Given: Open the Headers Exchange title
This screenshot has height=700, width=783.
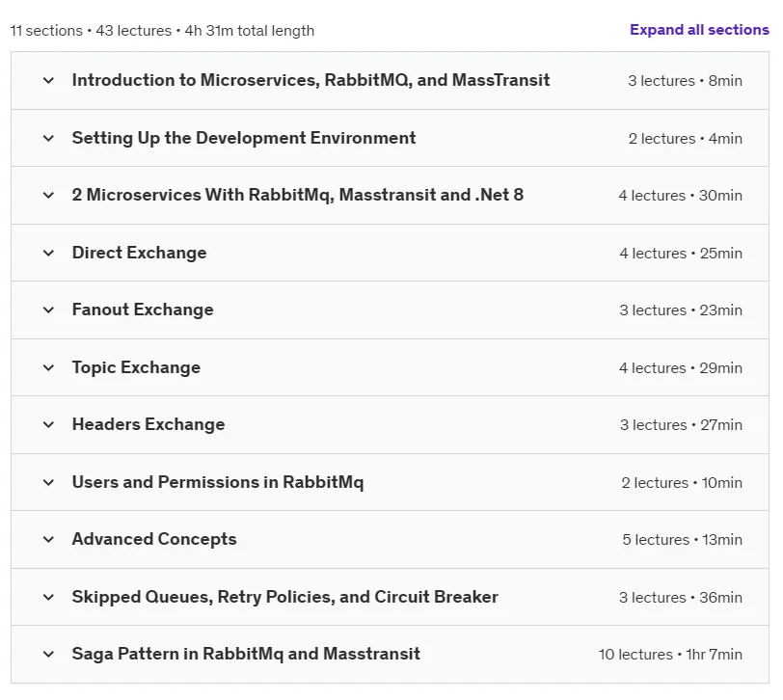Looking at the screenshot, I should pyautogui.click(x=148, y=424).
